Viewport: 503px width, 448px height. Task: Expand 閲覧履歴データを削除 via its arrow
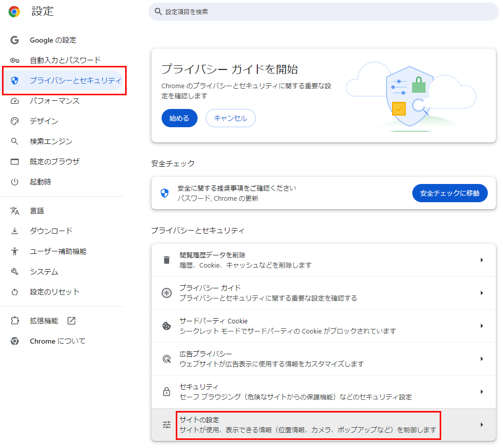coord(482,260)
